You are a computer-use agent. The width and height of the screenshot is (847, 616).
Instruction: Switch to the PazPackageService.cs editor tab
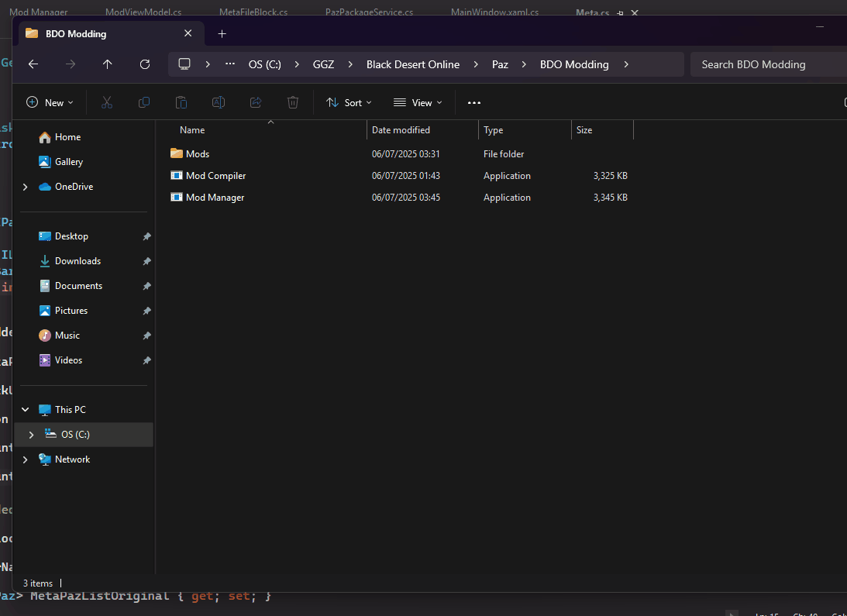point(369,12)
